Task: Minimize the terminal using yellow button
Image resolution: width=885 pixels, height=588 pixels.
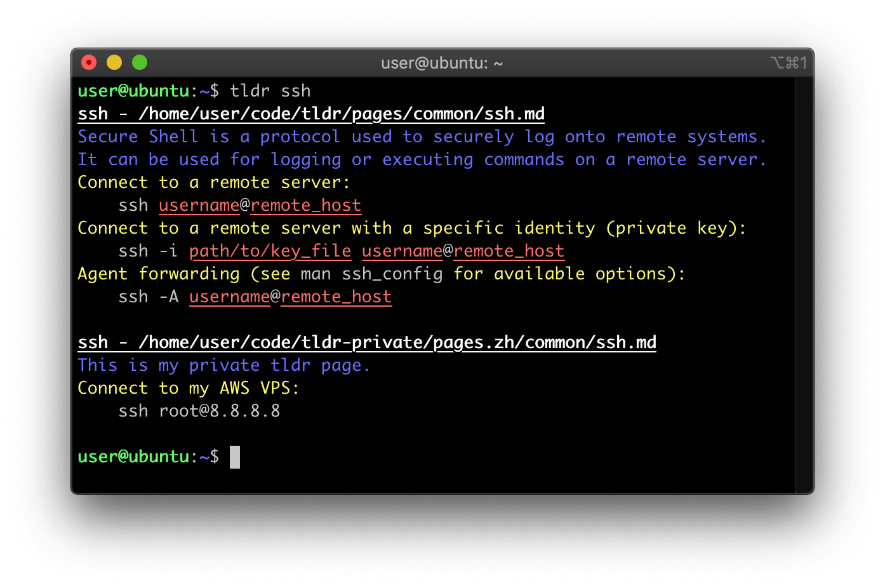Action: 114,62
